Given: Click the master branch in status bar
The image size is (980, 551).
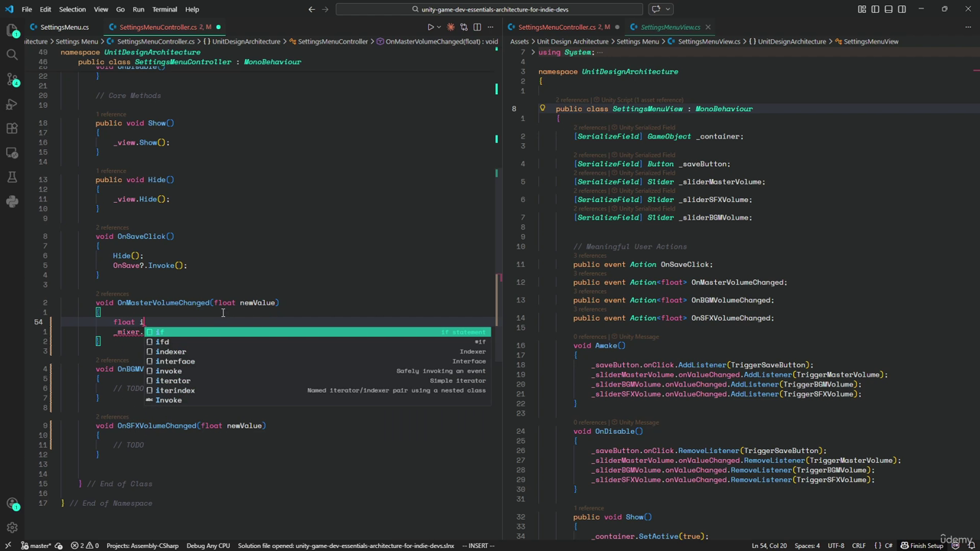Looking at the screenshot, I should tap(35, 546).
